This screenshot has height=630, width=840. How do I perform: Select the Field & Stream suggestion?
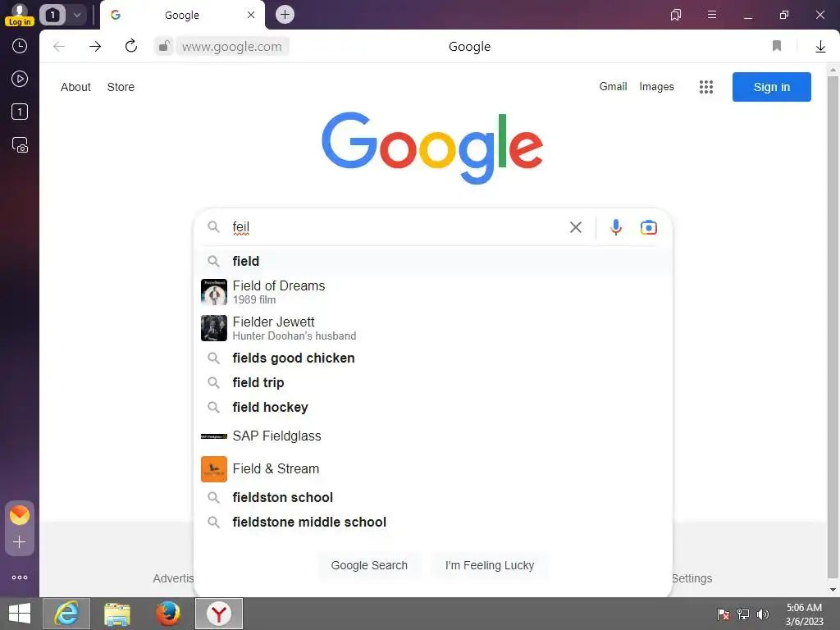[433, 468]
